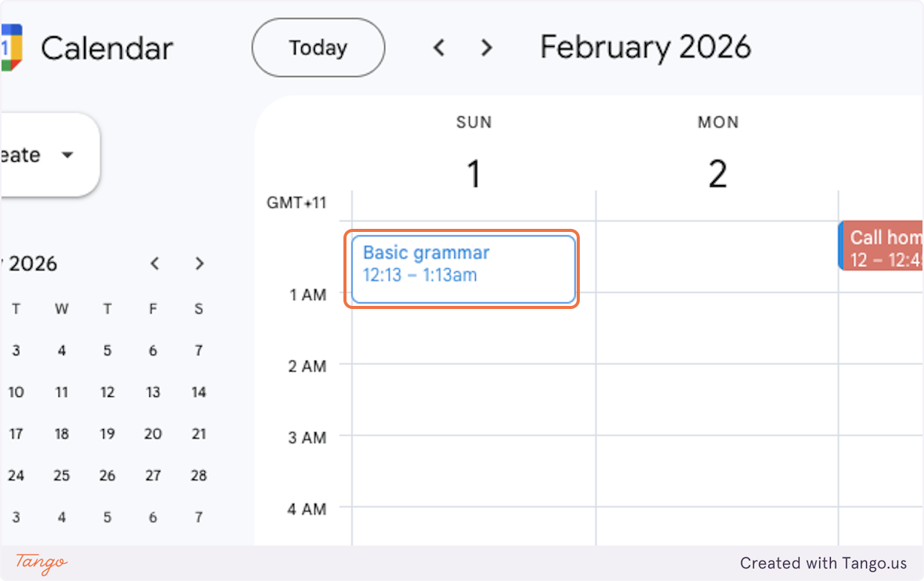
Task: Go to previous week with header arrow
Action: point(439,49)
